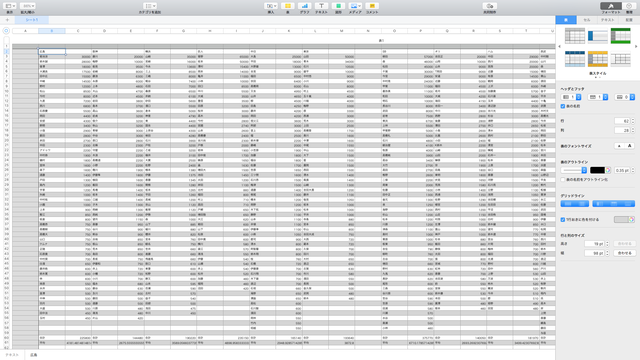
Task: Apply the green table style thumbnail
Action: point(620,36)
